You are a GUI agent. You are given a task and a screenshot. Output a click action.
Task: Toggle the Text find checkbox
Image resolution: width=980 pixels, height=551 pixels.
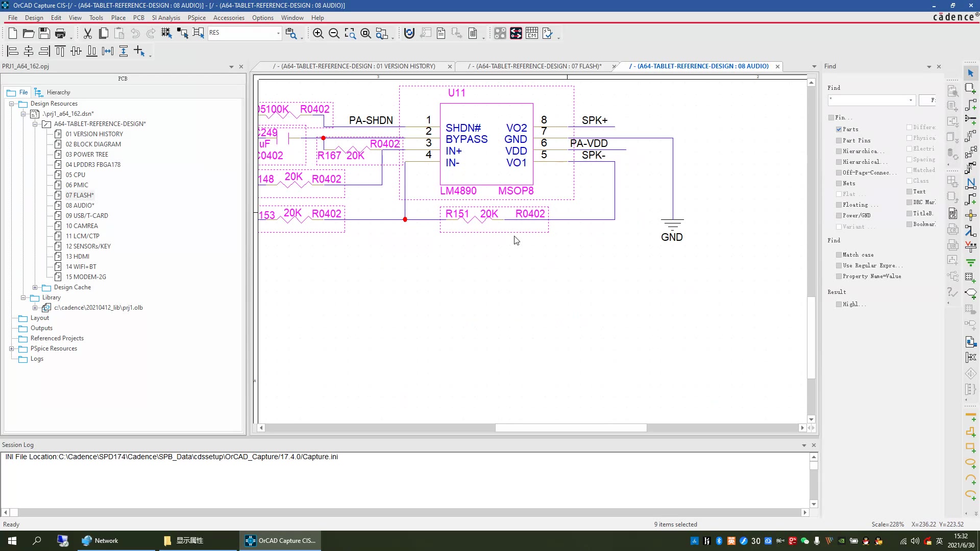(x=909, y=191)
